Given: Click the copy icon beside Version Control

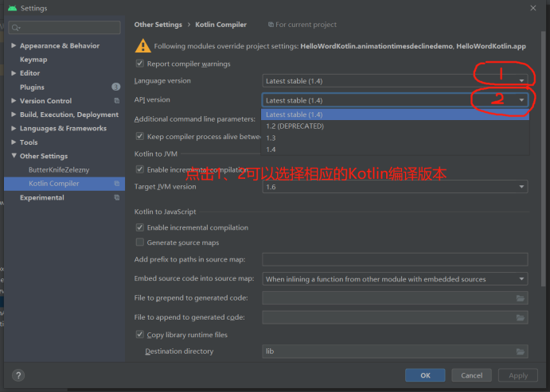Looking at the screenshot, I should click(x=117, y=101).
